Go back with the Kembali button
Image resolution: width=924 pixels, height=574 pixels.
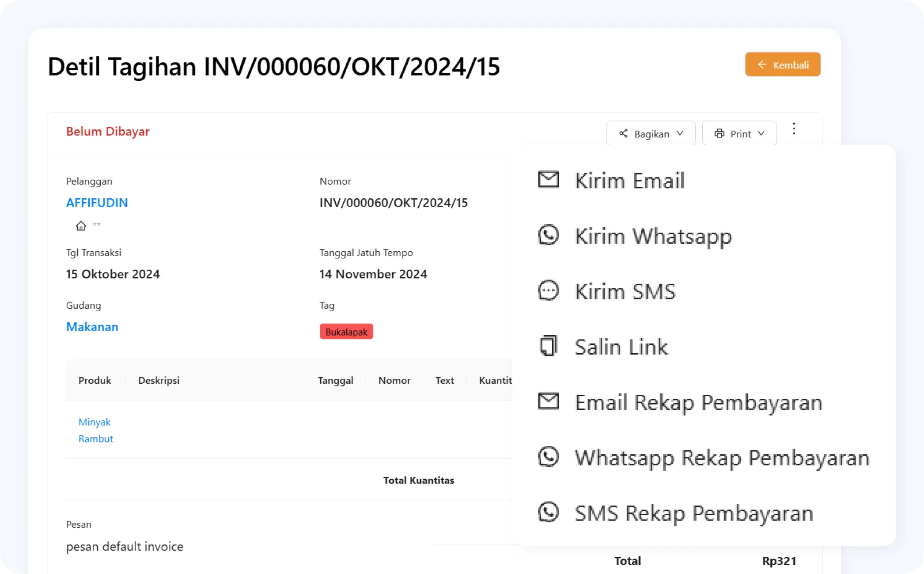pos(783,64)
